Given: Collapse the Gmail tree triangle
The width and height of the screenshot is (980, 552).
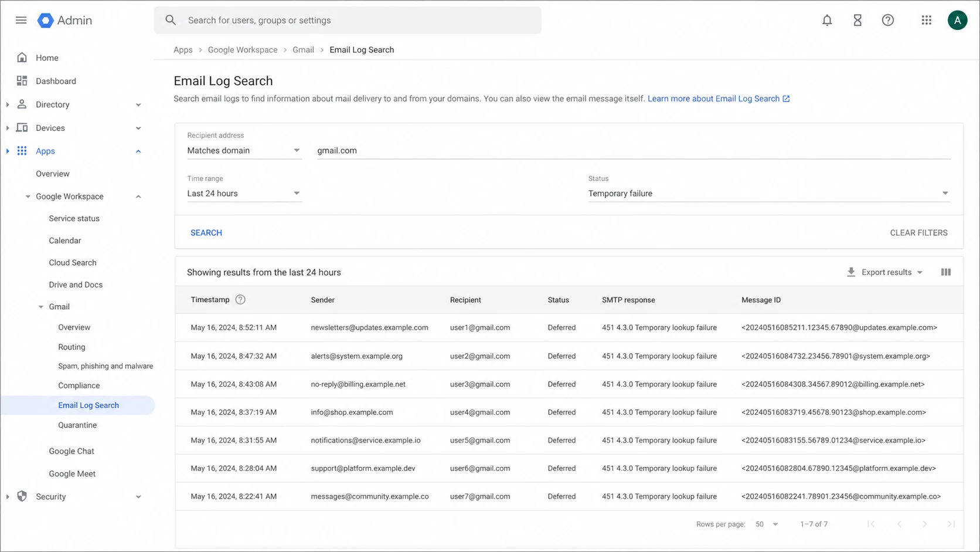Looking at the screenshot, I should (x=41, y=307).
